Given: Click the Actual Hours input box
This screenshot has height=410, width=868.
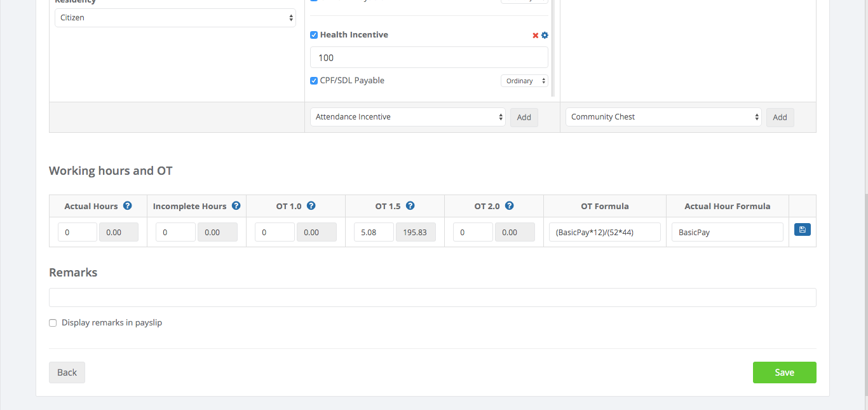Looking at the screenshot, I should point(78,232).
